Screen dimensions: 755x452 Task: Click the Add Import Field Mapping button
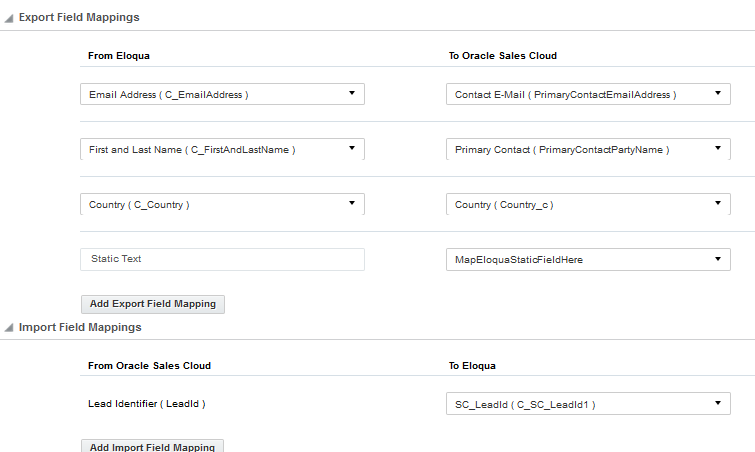point(152,446)
